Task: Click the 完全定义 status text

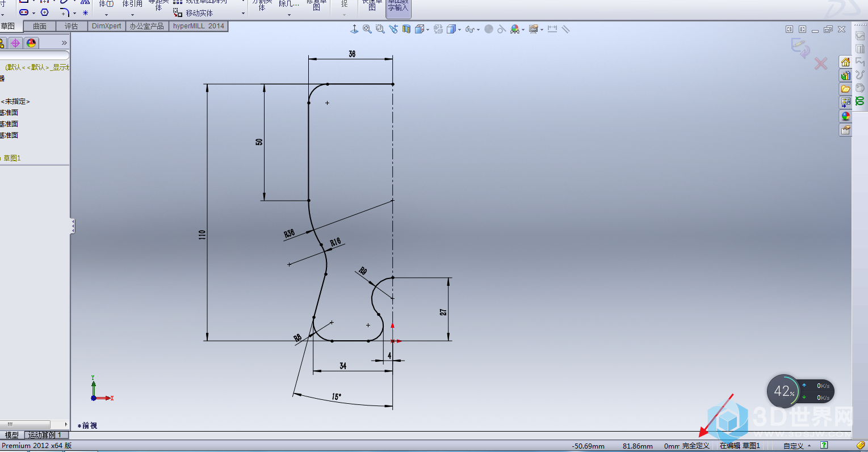Action: [x=696, y=446]
